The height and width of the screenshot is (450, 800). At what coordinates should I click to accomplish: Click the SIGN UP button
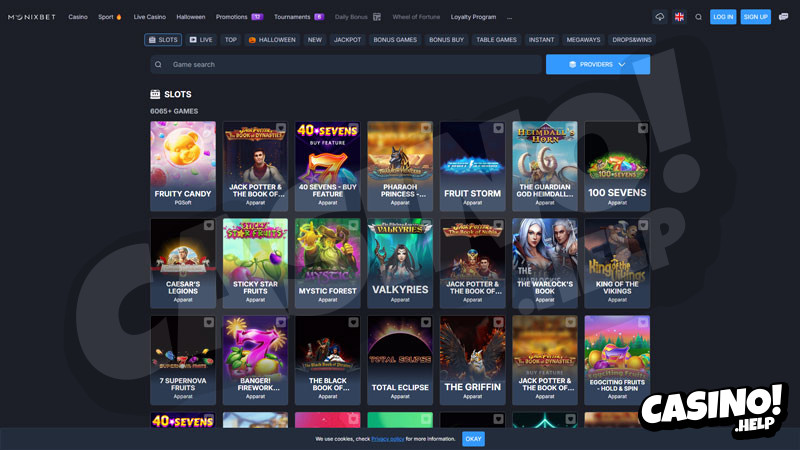[756, 17]
